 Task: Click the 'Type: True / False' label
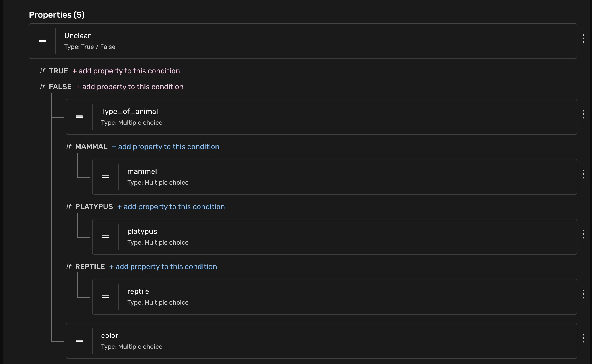(90, 47)
